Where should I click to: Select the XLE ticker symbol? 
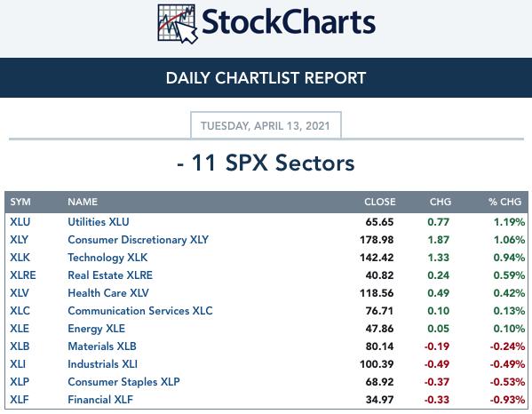tap(20, 329)
